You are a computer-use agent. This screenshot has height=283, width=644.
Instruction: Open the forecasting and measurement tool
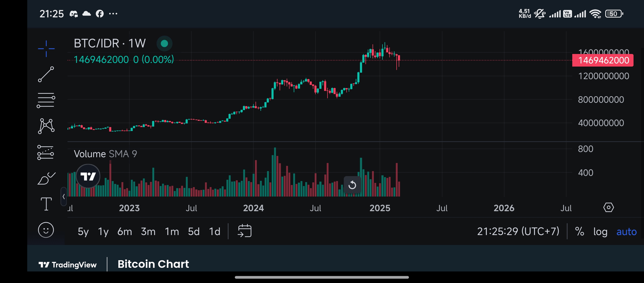click(46, 153)
